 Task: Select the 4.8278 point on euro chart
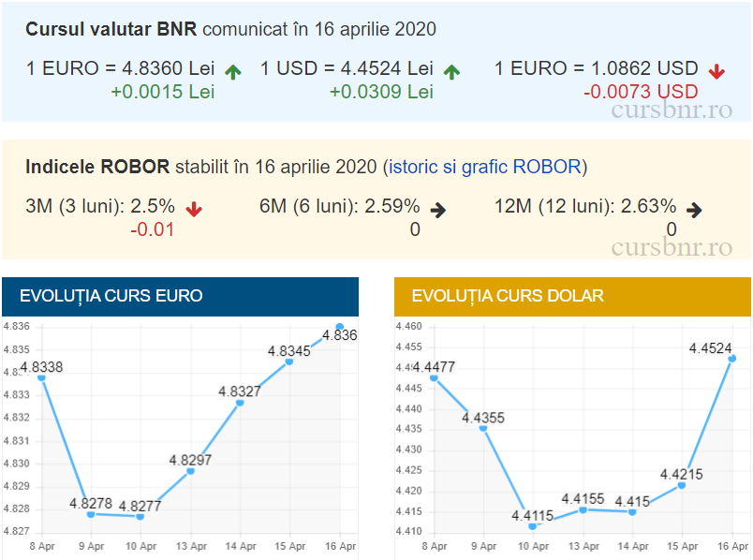(91, 514)
